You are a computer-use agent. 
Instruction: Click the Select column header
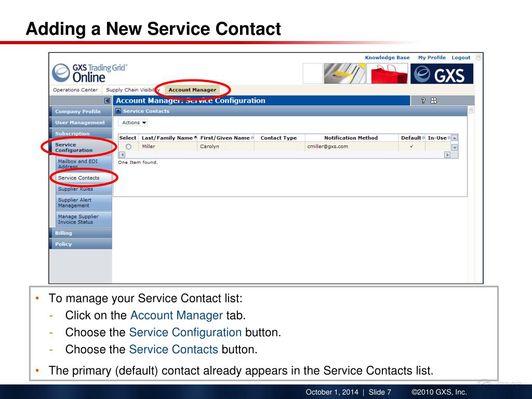128,138
